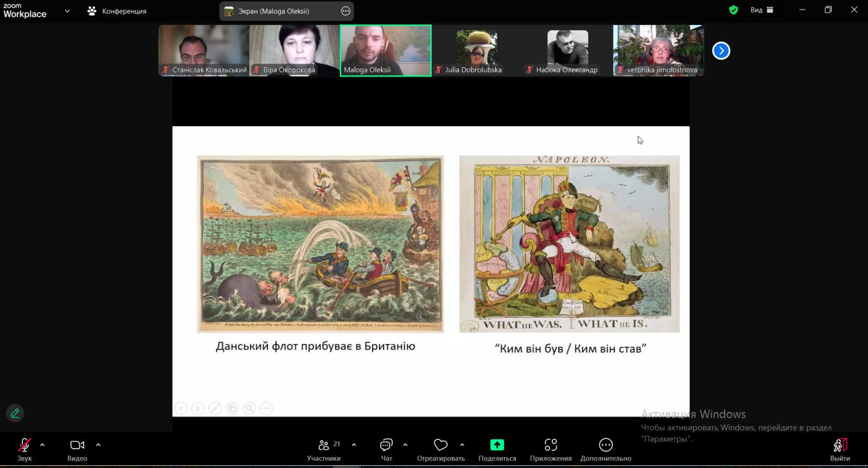Open the Чат chat panel
This screenshot has width=868, height=468.
[x=386, y=450]
